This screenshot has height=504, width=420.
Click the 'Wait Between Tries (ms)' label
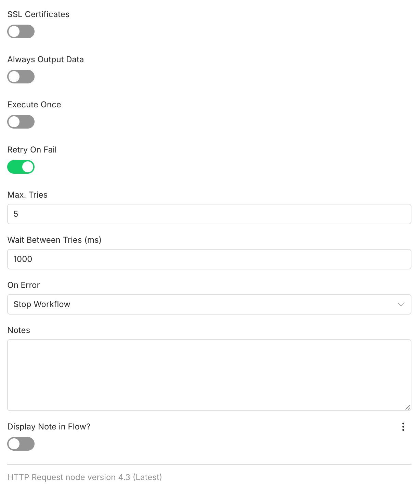point(54,240)
